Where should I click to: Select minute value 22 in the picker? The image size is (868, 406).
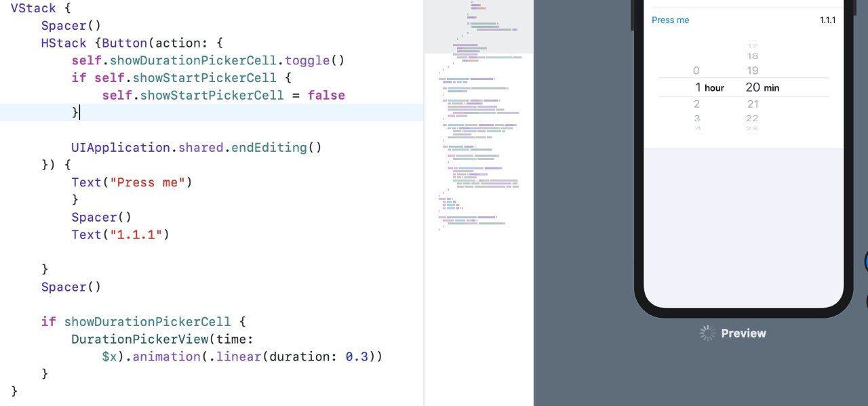point(752,118)
